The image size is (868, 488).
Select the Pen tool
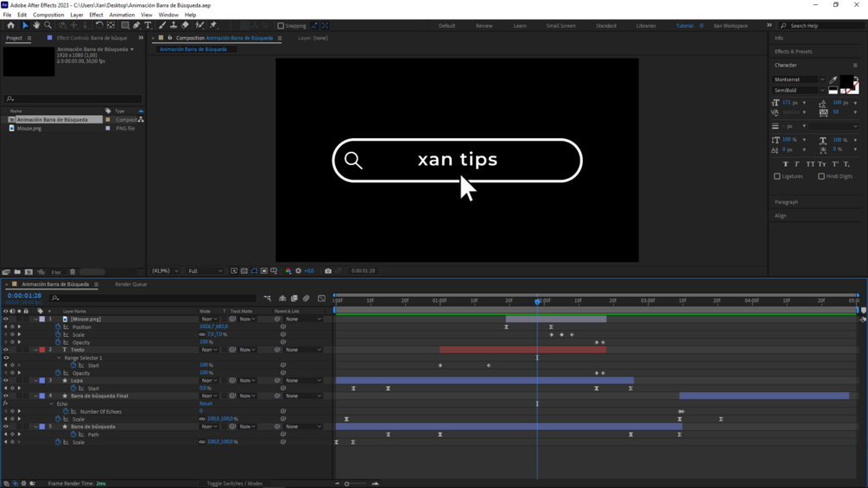136,25
